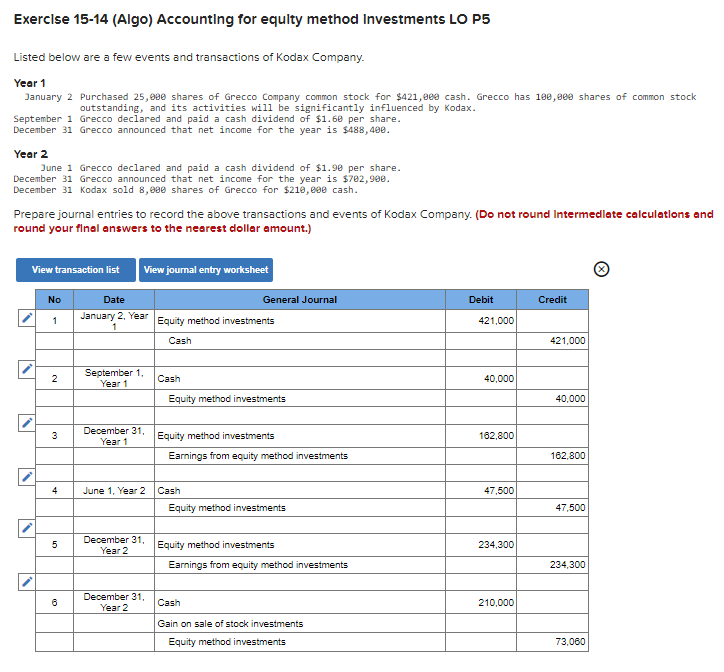Click debit amount 421,000
Image resolution: width=724 pixels, height=672 pixels.
[481, 321]
